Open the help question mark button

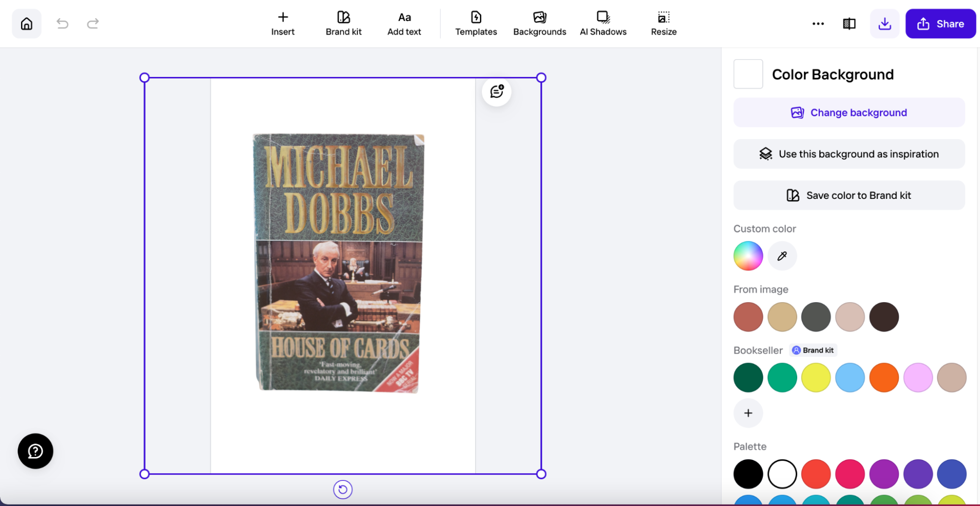click(35, 451)
